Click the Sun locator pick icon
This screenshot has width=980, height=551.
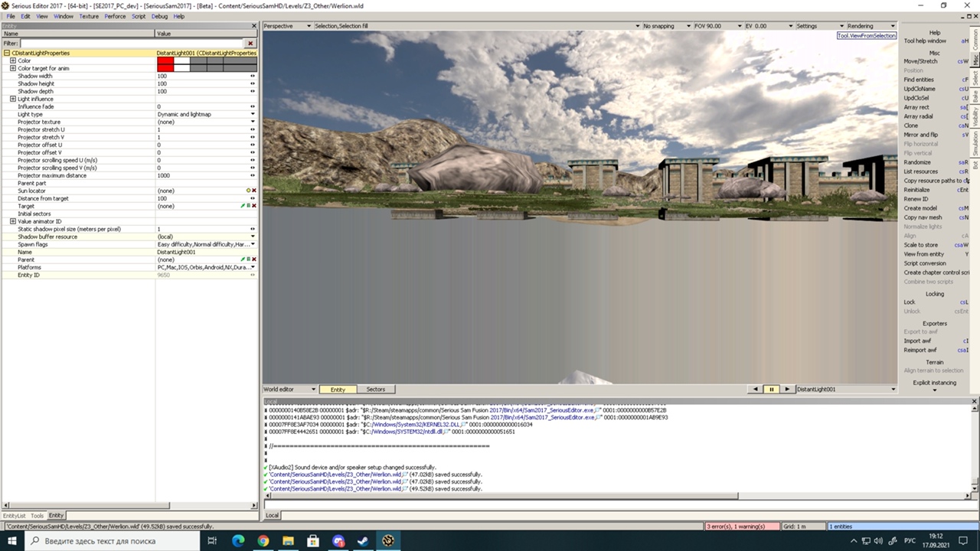click(x=249, y=191)
